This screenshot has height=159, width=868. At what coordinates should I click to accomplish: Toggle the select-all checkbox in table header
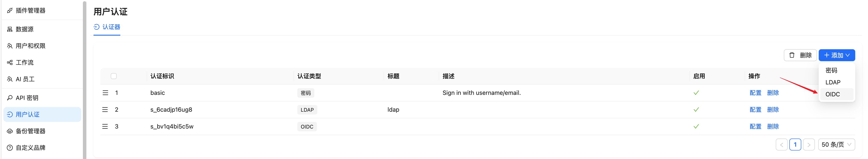coord(113,76)
